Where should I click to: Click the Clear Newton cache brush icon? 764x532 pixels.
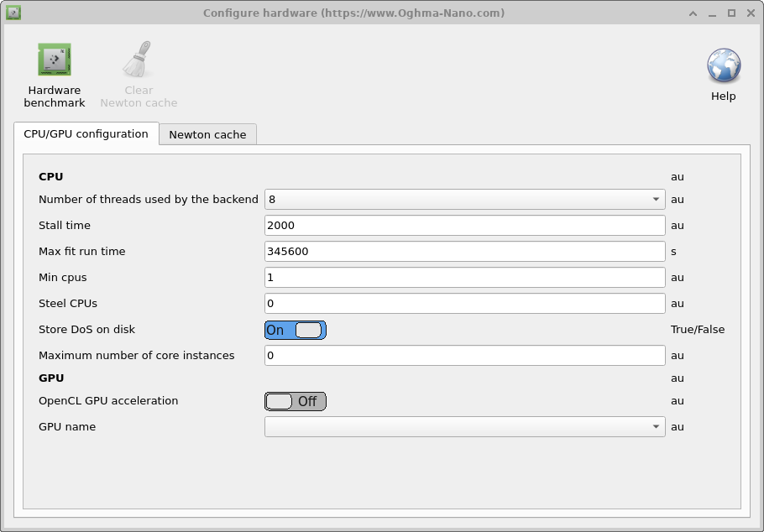coord(138,60)
